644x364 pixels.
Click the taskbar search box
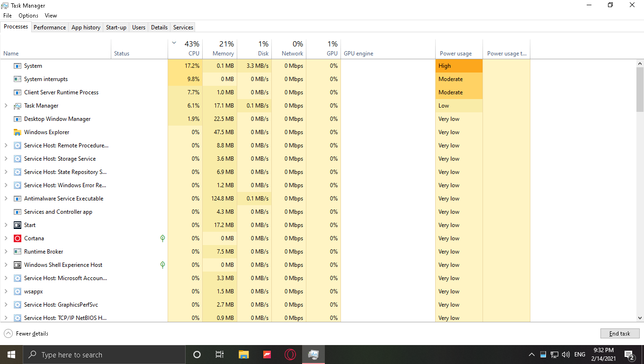(104, 355)
